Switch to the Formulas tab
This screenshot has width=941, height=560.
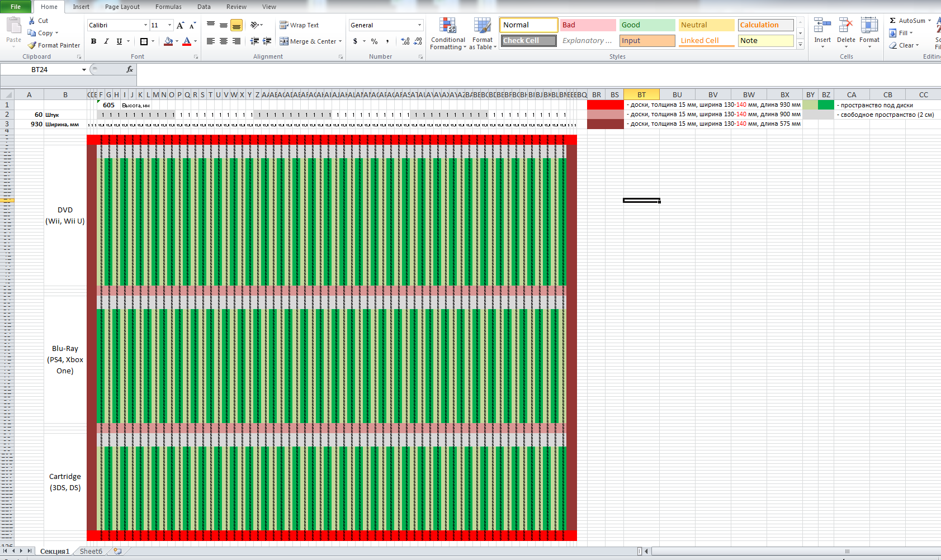(x=168, y=7)
